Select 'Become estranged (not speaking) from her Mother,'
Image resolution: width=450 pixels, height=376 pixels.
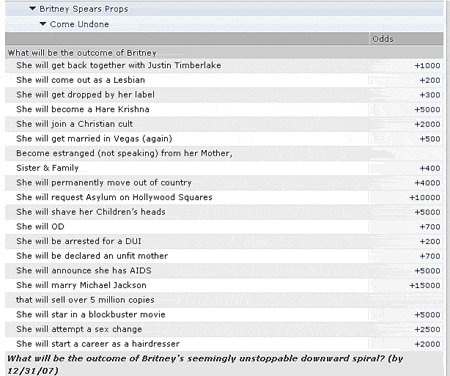(x=124, y=153)
